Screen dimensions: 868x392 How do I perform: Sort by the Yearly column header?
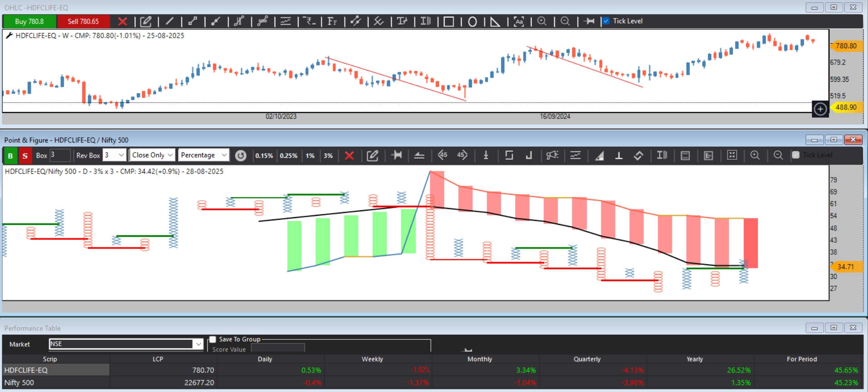pos(694,359)
